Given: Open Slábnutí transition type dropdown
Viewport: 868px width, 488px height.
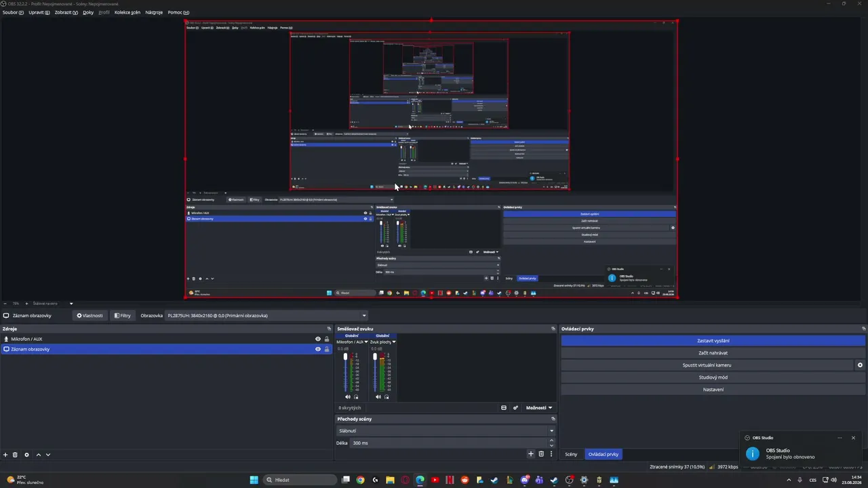Looking at the screenshot, I should [446, 431].
